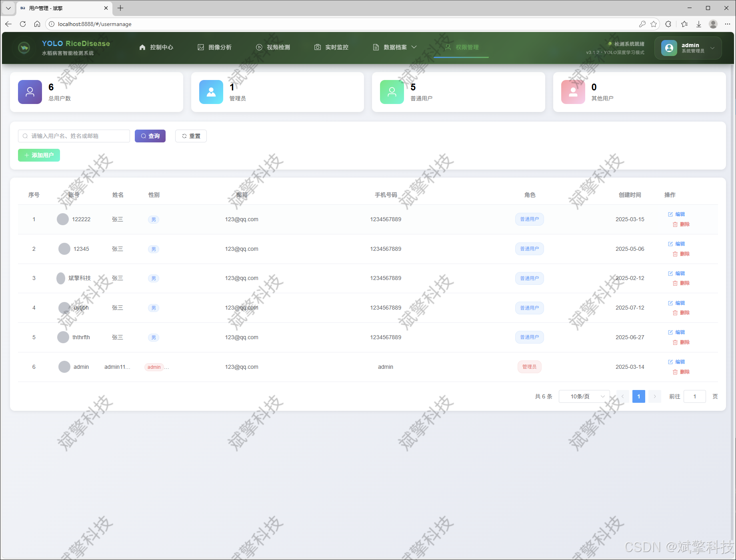Click the password key icon
736x560 pixels.
tap(642, 24)
